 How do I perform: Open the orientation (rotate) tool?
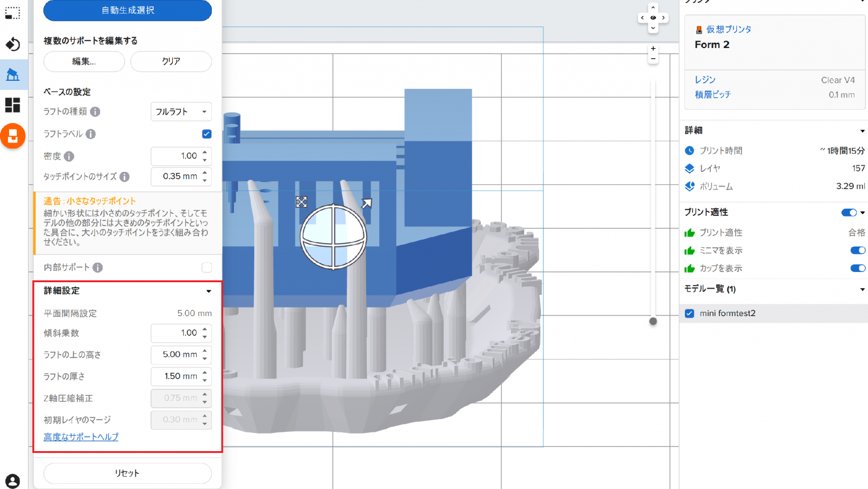12,44
